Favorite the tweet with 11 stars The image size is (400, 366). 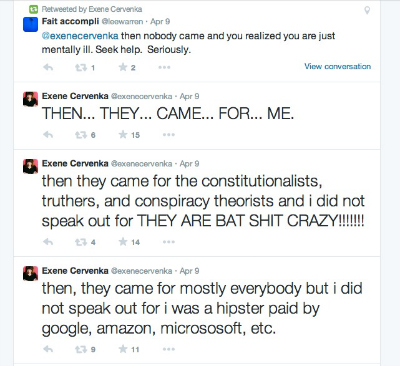pos(123,349)
